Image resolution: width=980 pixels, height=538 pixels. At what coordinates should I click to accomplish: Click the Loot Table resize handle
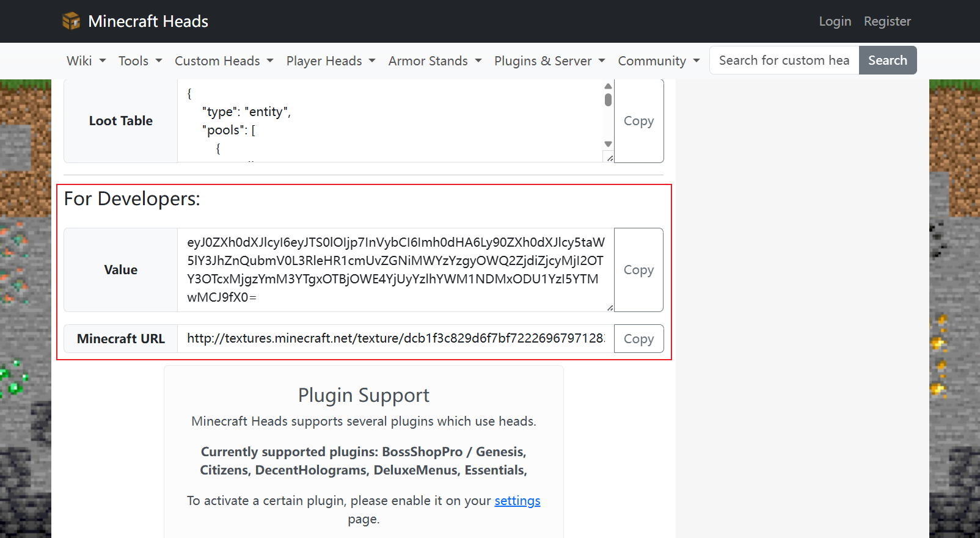point(610,158)
